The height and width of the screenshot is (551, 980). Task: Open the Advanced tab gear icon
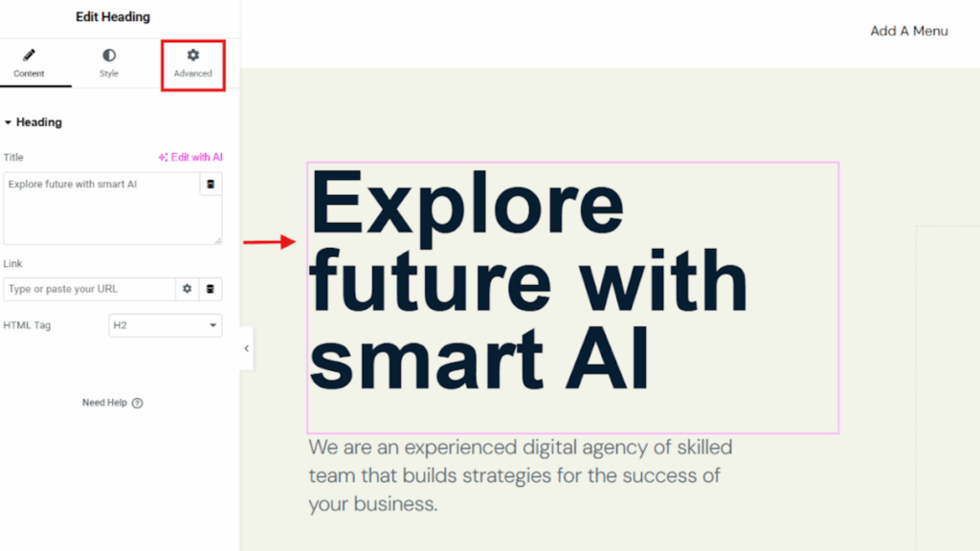pos(192,55)
